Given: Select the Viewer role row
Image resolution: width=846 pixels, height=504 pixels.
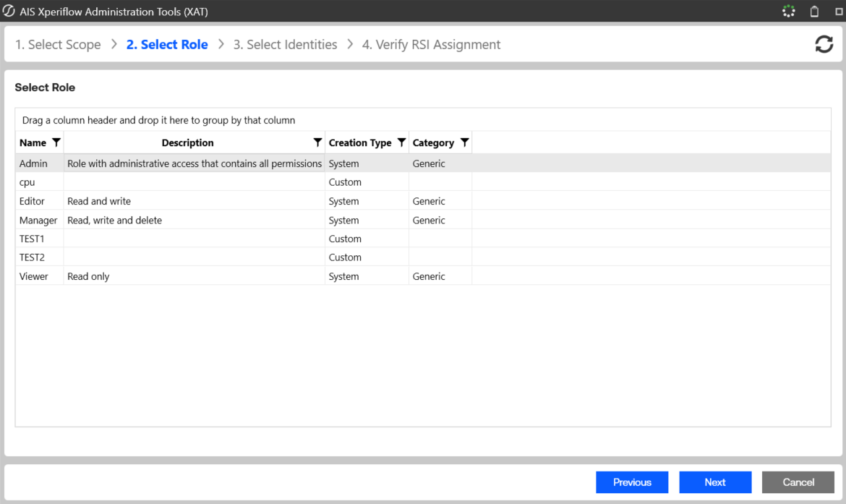Looking at the screenshot, I should point(423,276).
